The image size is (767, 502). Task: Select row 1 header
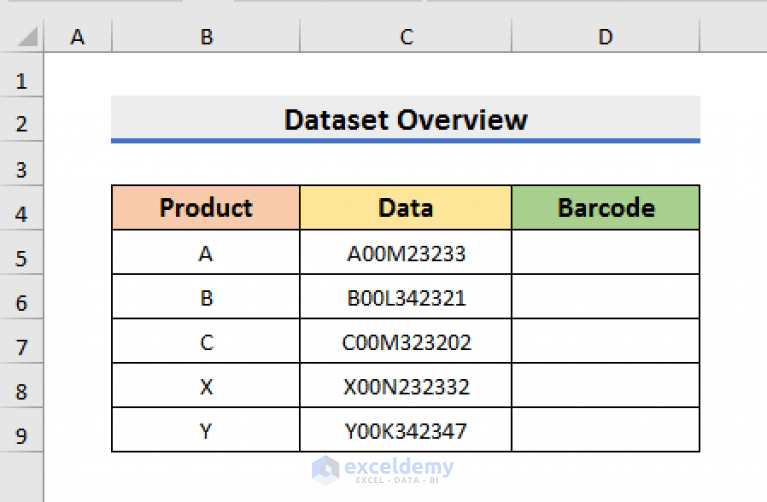[22, 75]
